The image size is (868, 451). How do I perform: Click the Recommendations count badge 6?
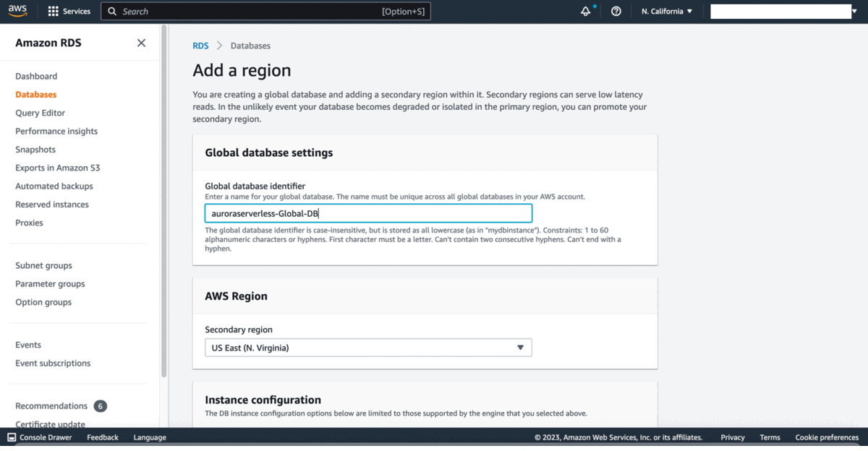point(101,406)
